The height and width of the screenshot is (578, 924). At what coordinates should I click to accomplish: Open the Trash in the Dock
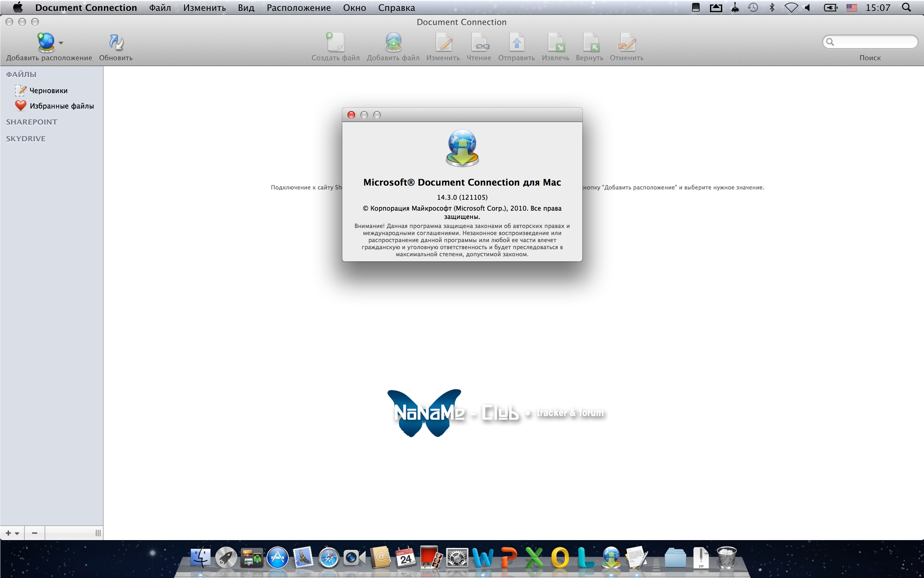pyautogui.click(x=727, y=558)
